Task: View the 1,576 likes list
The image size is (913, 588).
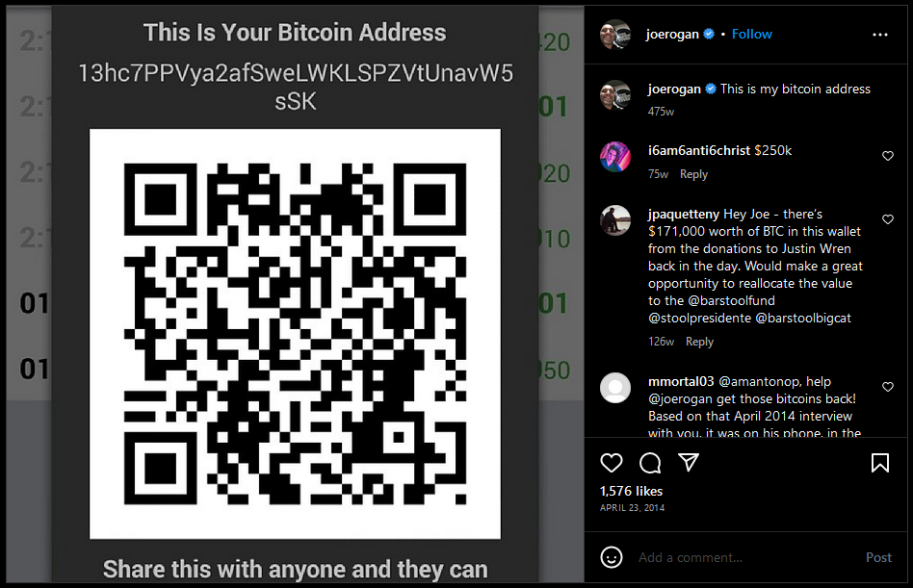Action: (x=631, y=491)
